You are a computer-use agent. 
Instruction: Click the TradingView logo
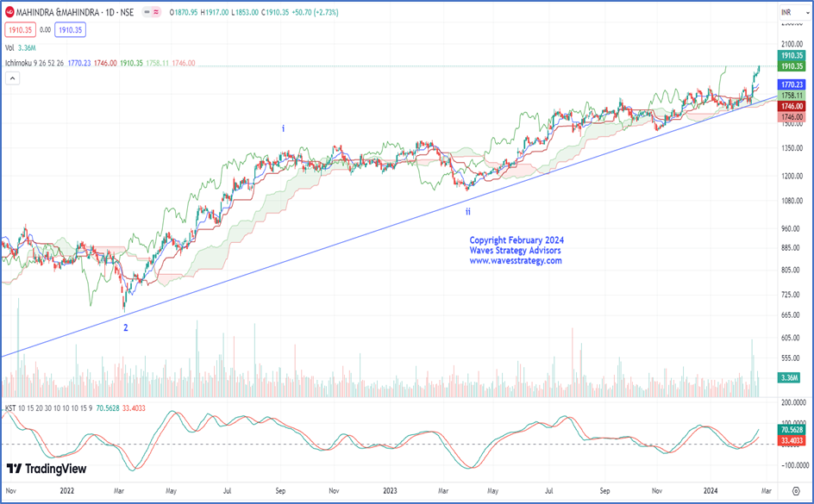47,469
